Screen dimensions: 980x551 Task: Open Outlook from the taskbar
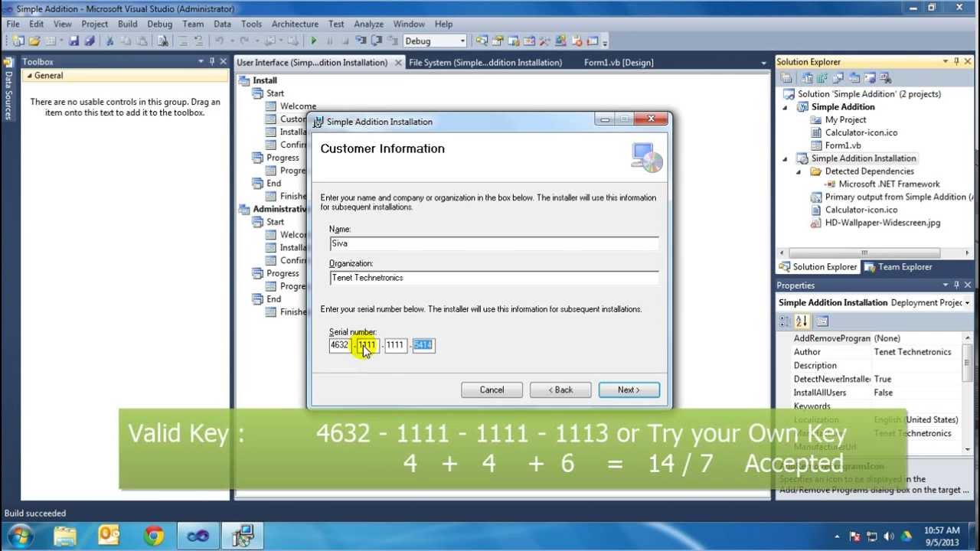109,535
